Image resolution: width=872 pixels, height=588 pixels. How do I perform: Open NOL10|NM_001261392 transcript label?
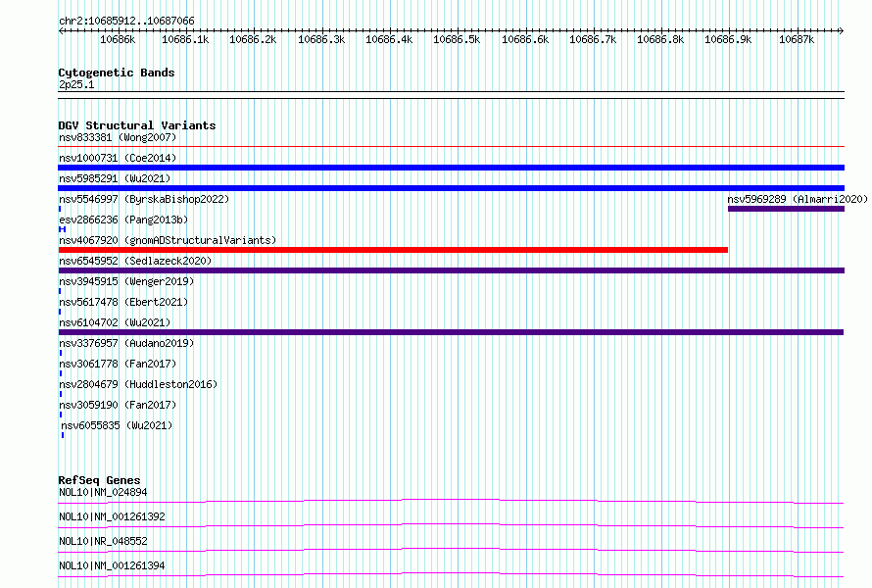[x=112, y=516]
